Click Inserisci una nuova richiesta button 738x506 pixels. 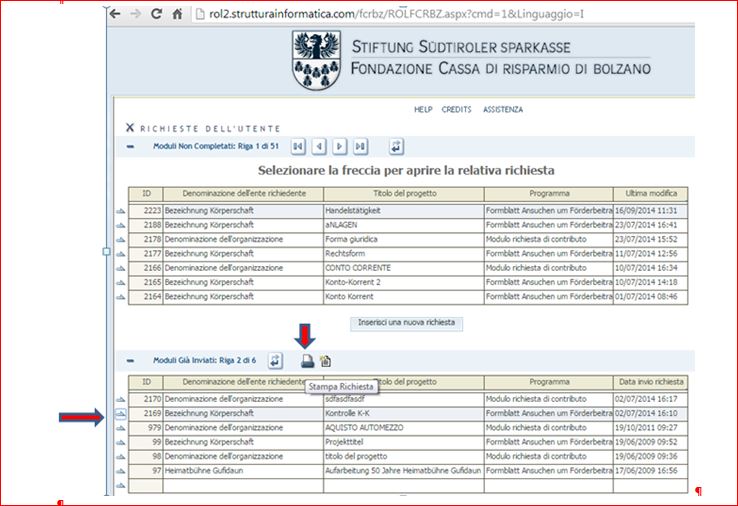pyautogui.click(x=406, y=323)
